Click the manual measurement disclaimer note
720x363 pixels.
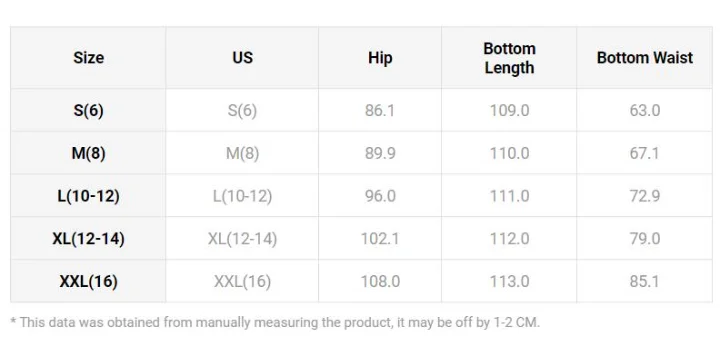(275, 322)
